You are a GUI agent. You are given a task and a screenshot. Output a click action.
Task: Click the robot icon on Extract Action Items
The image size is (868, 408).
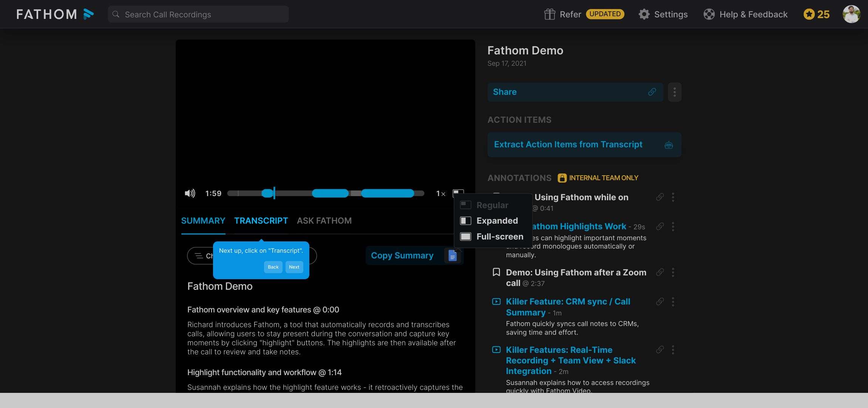click(x=669, y=145)
